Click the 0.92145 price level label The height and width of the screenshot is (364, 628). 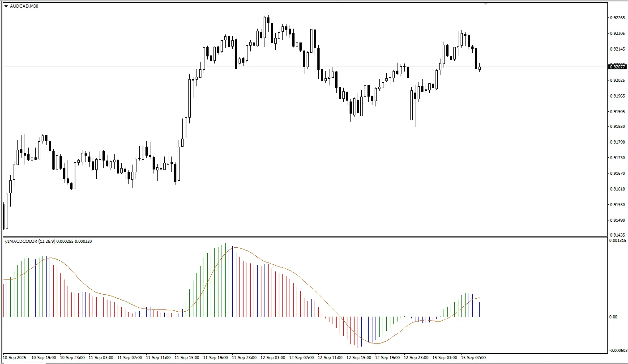pos(617,49)
